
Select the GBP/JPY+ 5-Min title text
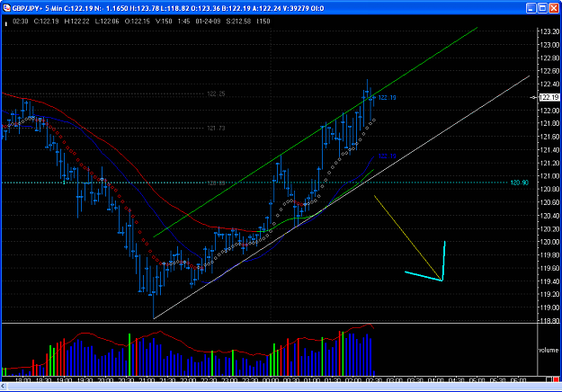tap(38, 8)
